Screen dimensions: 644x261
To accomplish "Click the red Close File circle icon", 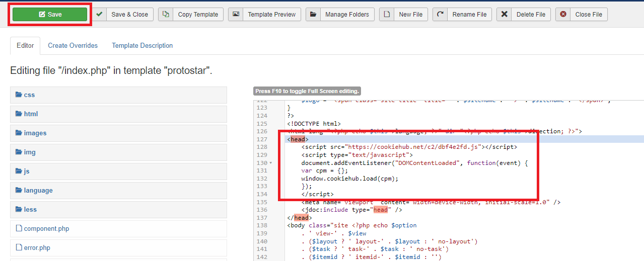I will point(563,15).
